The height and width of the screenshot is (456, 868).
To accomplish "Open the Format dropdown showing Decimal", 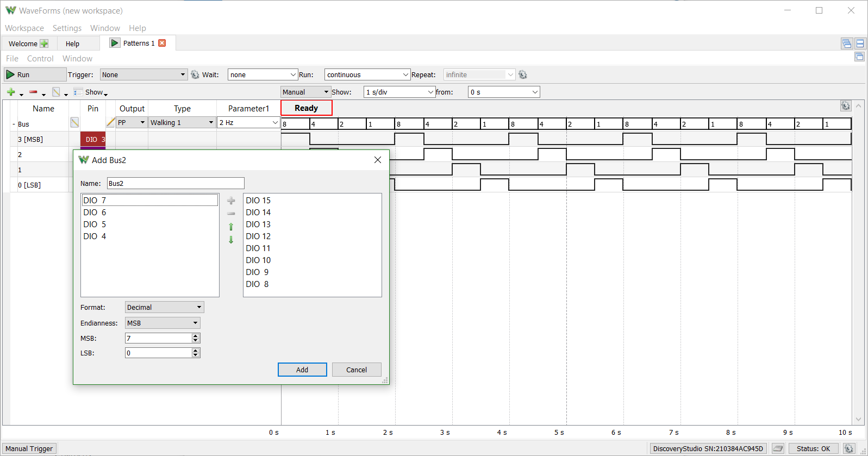I will coord(164,307).
